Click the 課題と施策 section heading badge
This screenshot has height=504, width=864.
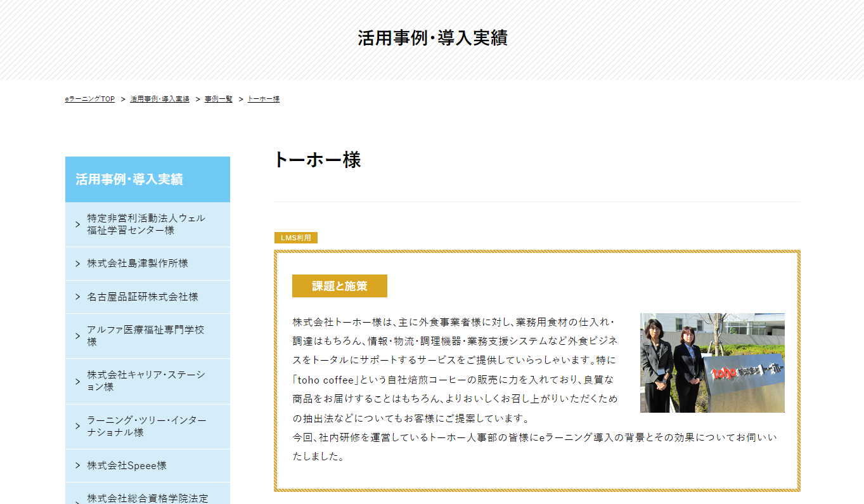(x=339, y=286)
